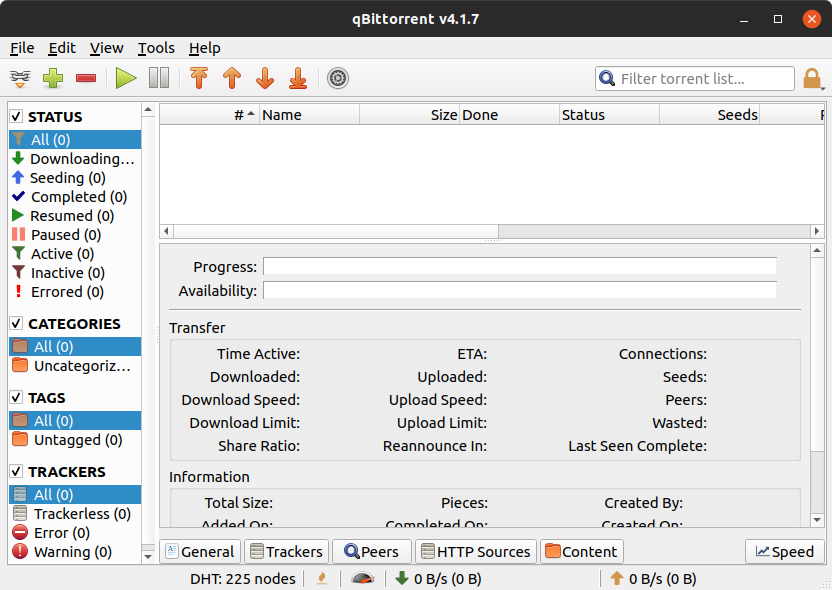This screenshot has height=590, width=832.
Task: Select the Trackerless (0) filter
Action: click(x=75, y=514)
